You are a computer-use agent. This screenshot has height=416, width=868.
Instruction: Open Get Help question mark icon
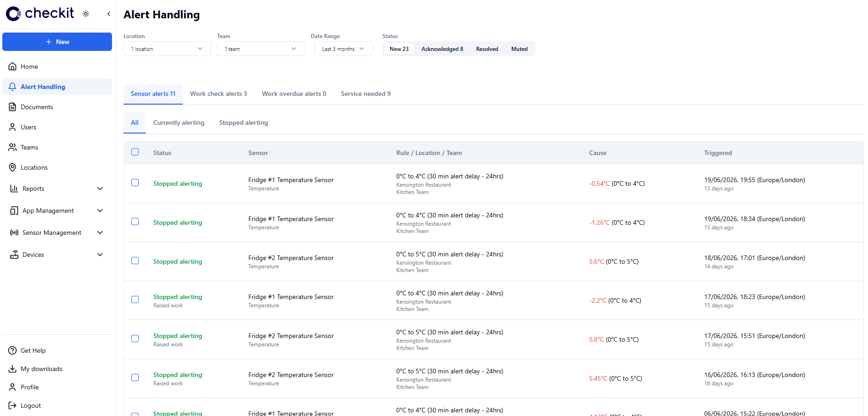click(x=12, y=350)
